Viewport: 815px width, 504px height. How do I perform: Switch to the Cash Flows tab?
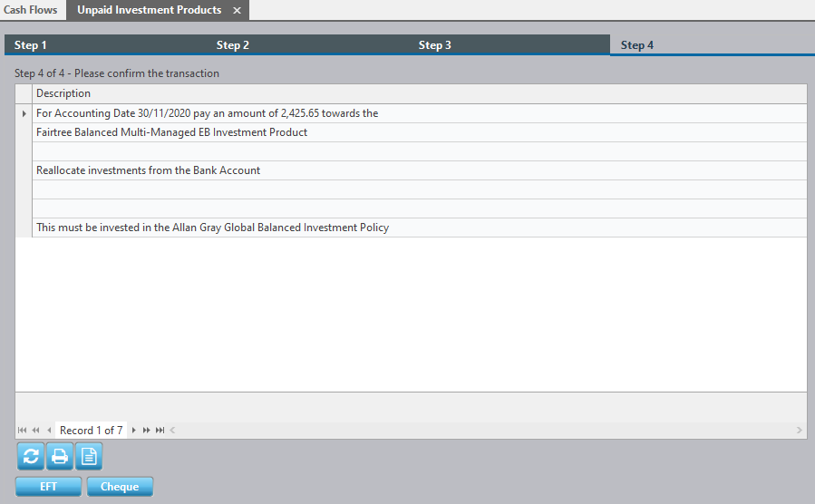tap(31, 10)
